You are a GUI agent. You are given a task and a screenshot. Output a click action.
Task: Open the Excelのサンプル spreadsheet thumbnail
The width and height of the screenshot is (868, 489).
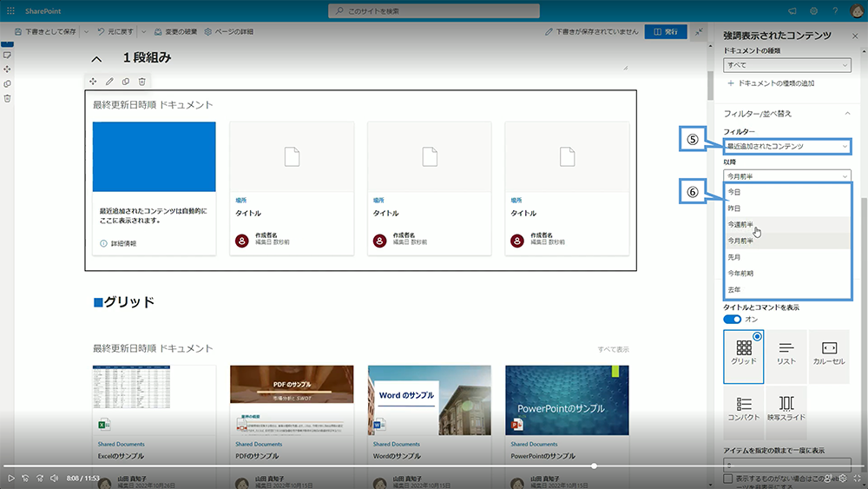point(154,400)
